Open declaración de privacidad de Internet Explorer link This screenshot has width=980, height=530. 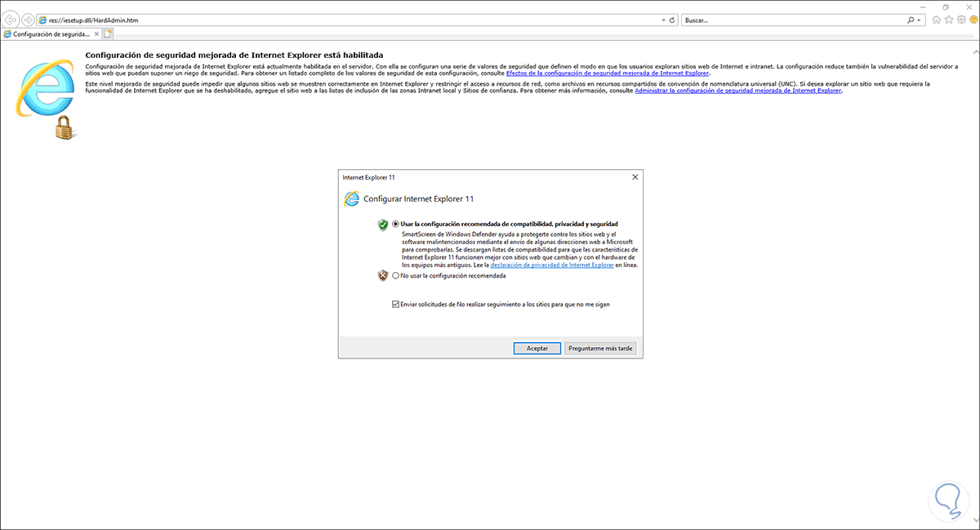(552, 265)
